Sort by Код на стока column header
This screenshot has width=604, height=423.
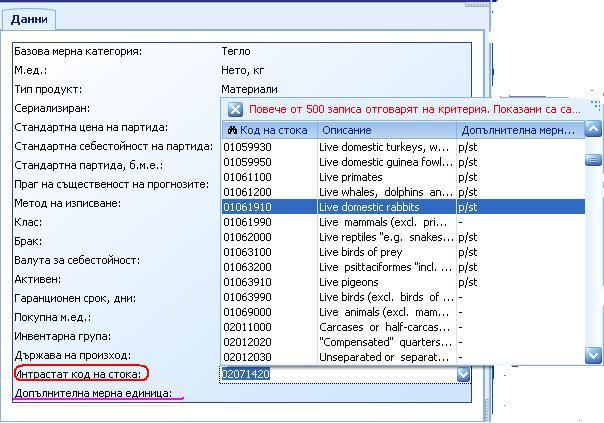pos(269,130)
